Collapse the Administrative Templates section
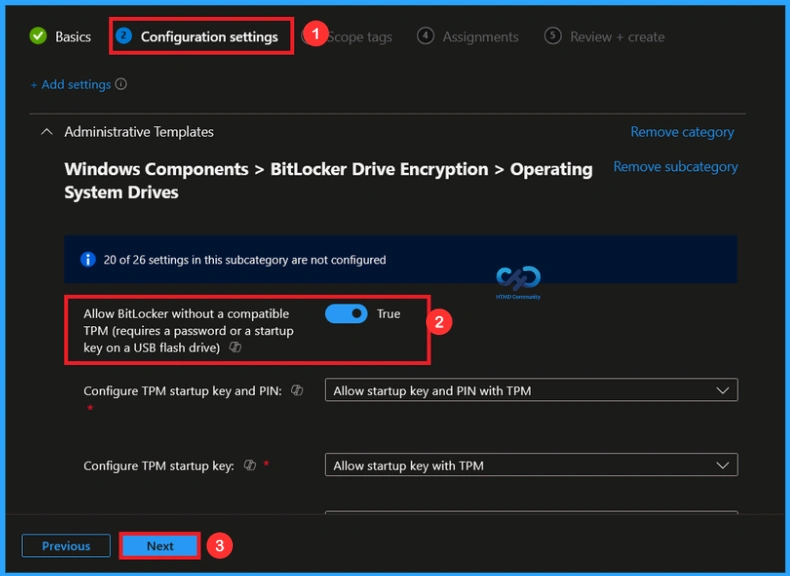The height and width of the screenshot is (576, 790). (x=46, y=132)
